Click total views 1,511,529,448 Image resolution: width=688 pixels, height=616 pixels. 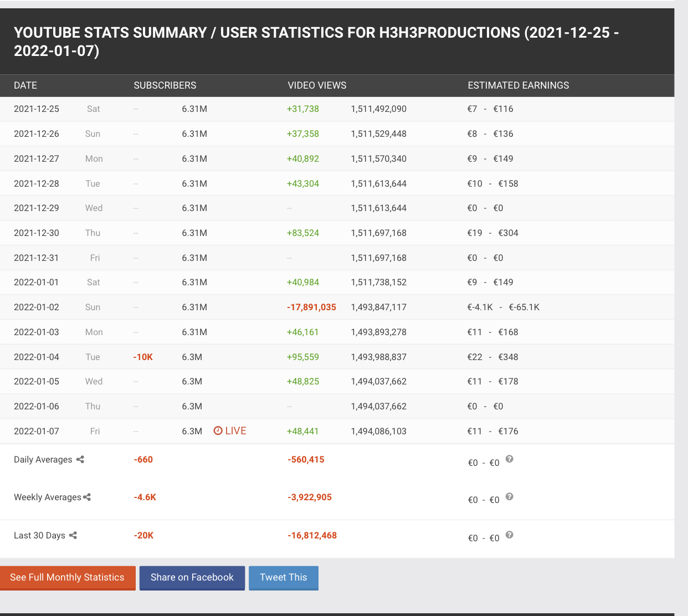(x=379, y=134)
